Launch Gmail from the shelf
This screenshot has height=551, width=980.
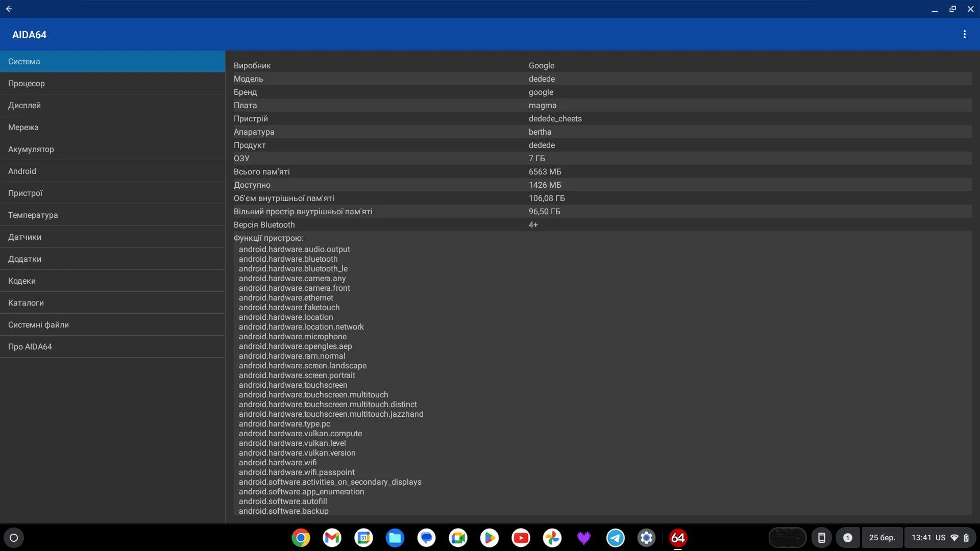pos(332,538)
